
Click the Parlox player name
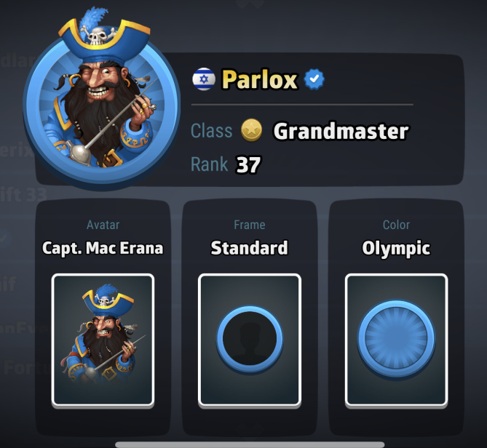tap(260, 80)
